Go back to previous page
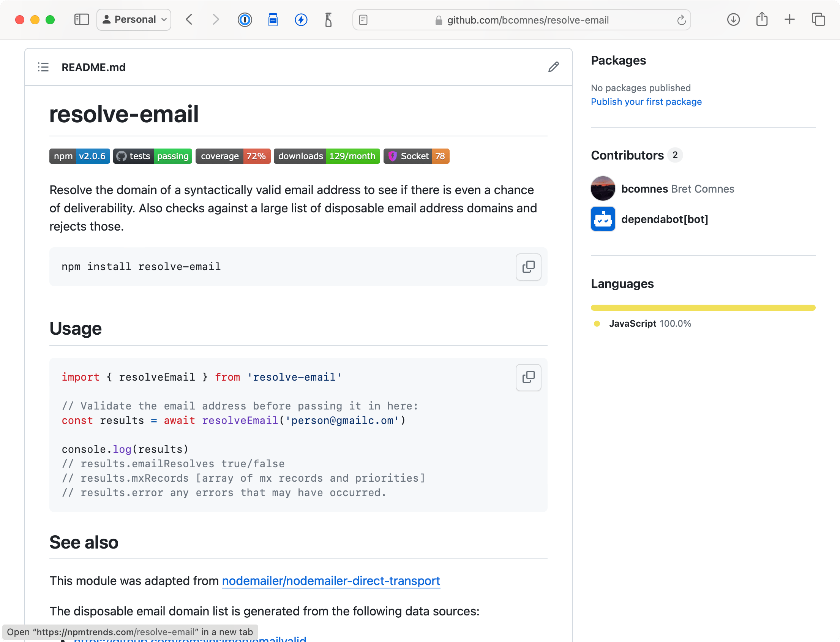This screenshot has height=642, width=840. click(189, 19)
